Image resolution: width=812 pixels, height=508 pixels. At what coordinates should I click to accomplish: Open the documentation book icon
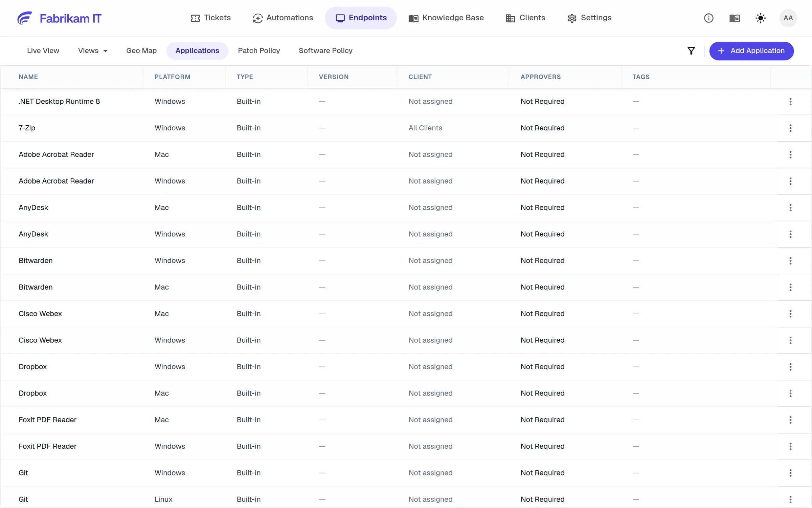click(x=735, y=18)
